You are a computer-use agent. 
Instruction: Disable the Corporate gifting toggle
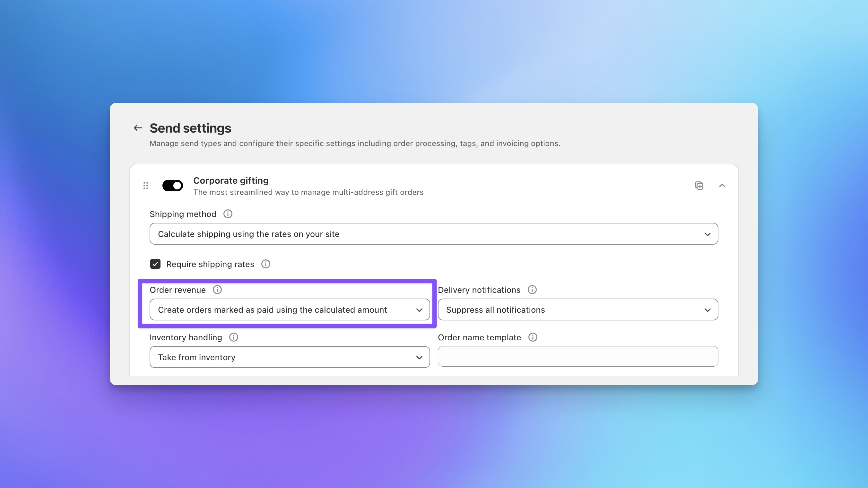[x=172, y=185]
